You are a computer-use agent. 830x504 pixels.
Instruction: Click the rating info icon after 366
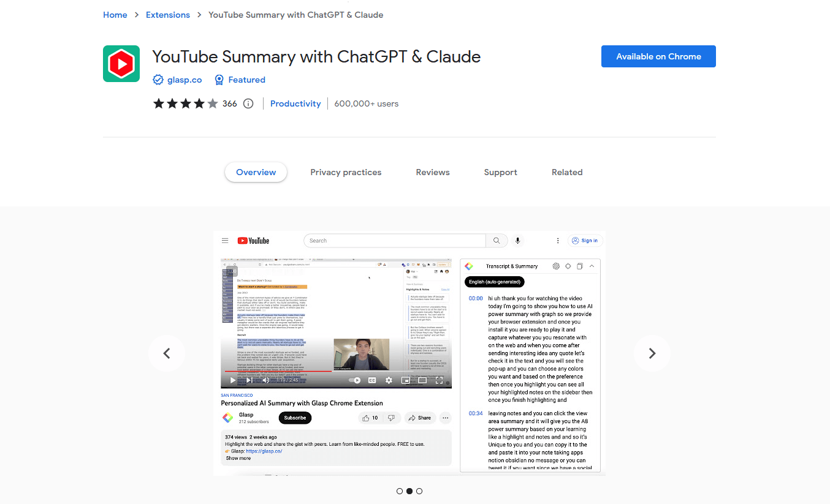(248, 103)
